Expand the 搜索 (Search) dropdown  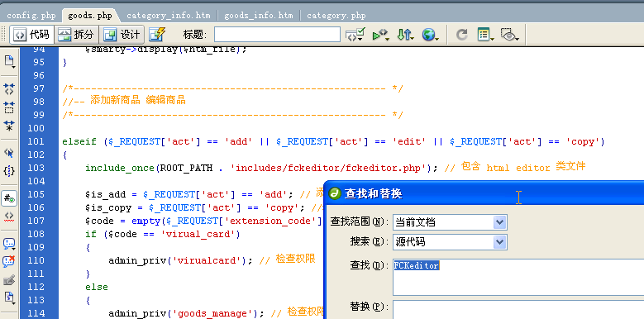(499, 242)
